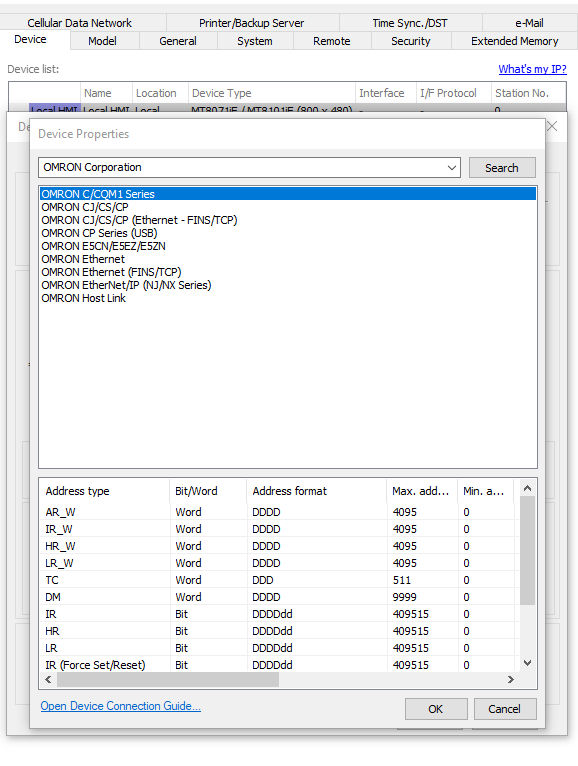The image size is (578, 766).
Task: Select plain OMRON Ethernet driver
Action: [288, 259]
